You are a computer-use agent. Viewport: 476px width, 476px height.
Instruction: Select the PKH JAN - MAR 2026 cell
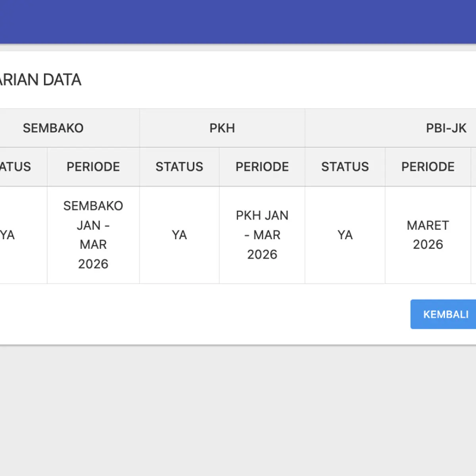click(262, 235)
